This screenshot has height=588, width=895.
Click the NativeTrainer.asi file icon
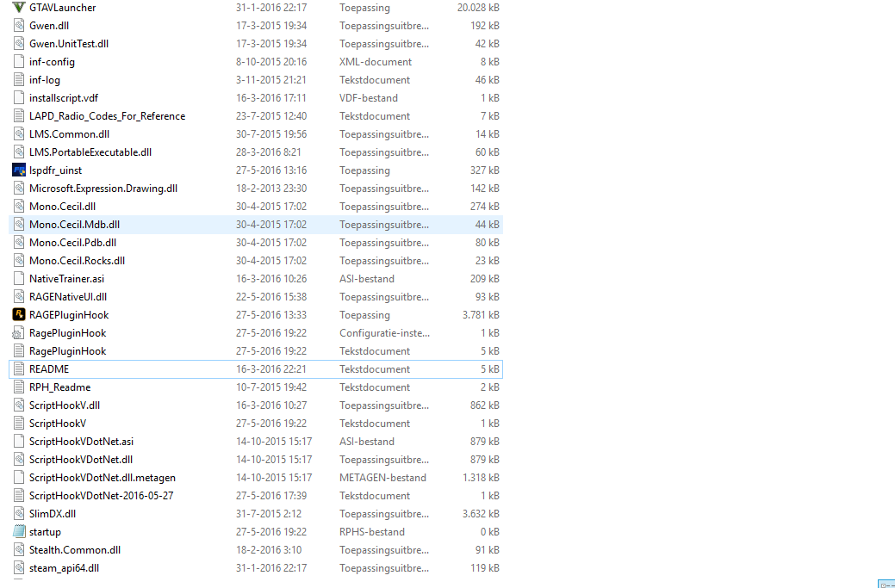click(19, 279)
